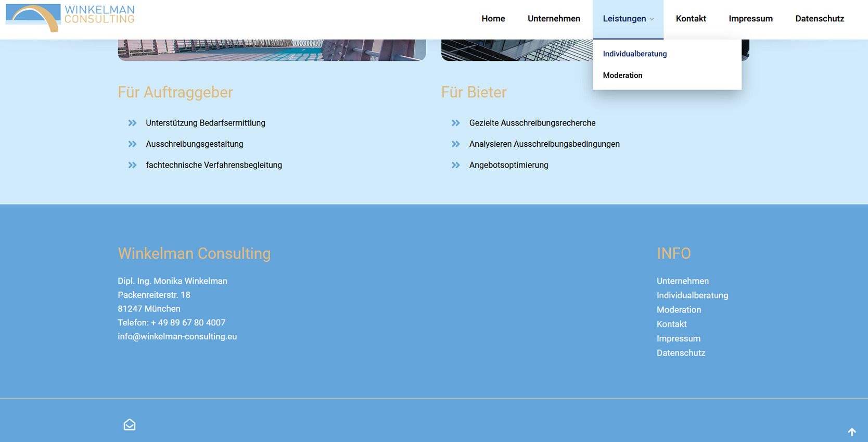The width and height of the screenshot is (868, 442).
Task: Select Individualberatung from the dropdown menu
Action: tap(634, 54)
